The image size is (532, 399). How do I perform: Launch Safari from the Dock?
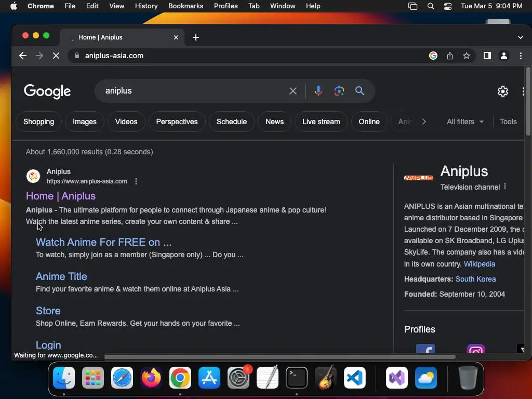(122, 378)
